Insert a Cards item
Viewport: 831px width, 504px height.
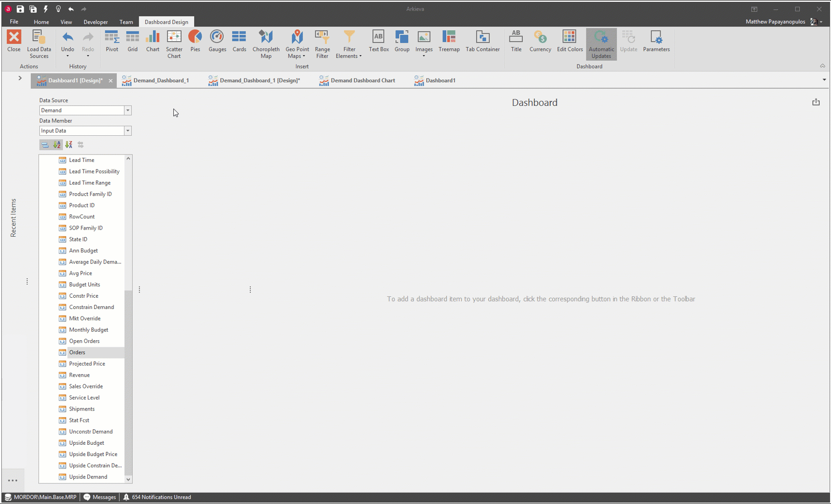tap(239, 41)
